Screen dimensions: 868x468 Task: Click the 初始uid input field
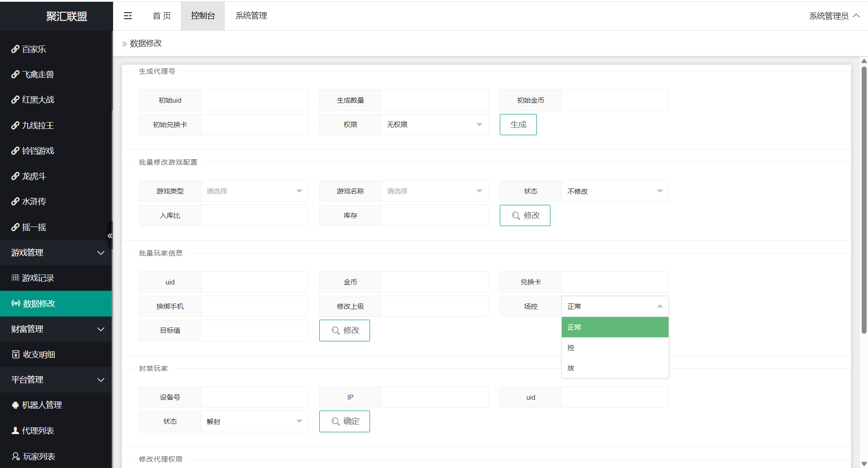pos(254,100)
